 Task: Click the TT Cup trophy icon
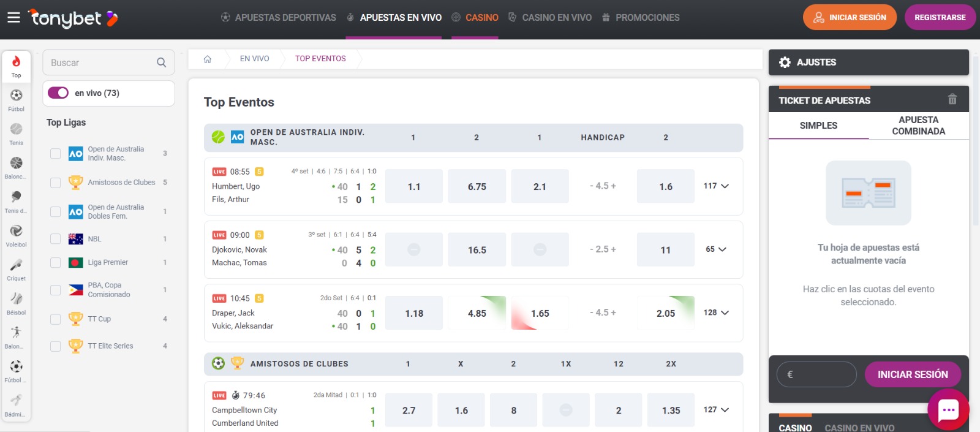[x=76, y=319]
